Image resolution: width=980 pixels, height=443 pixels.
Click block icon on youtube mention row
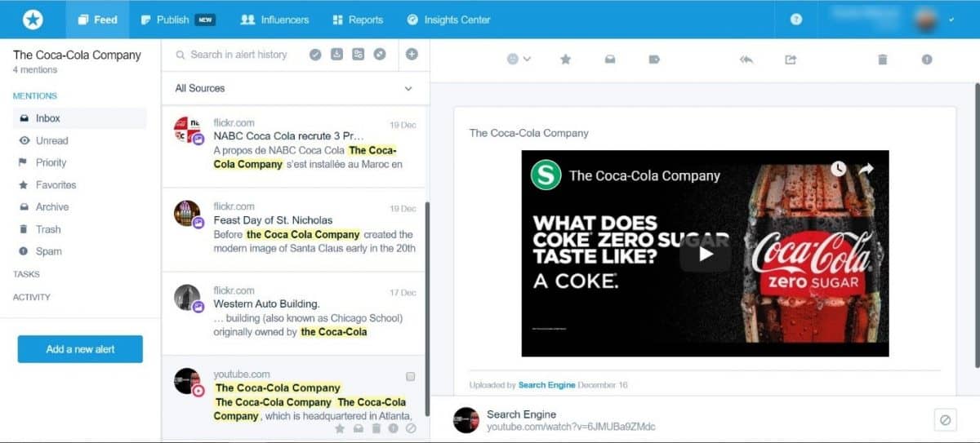(411, 428)
